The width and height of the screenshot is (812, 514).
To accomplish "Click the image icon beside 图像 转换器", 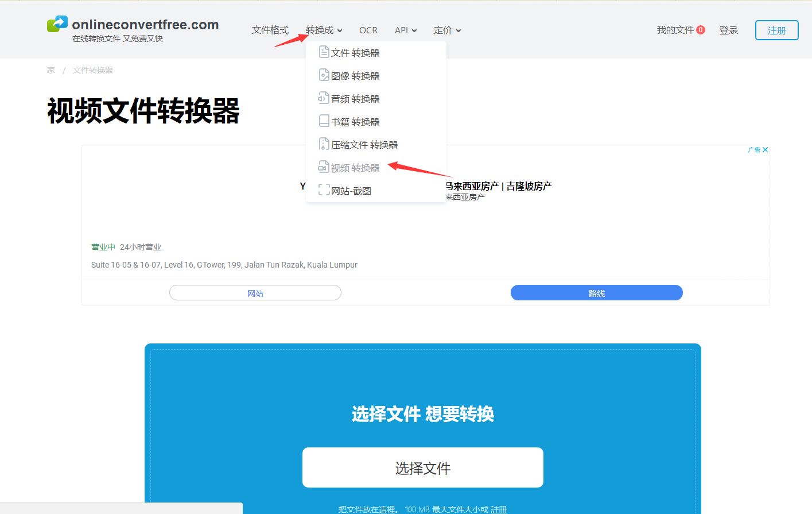I will click(324, 75).
